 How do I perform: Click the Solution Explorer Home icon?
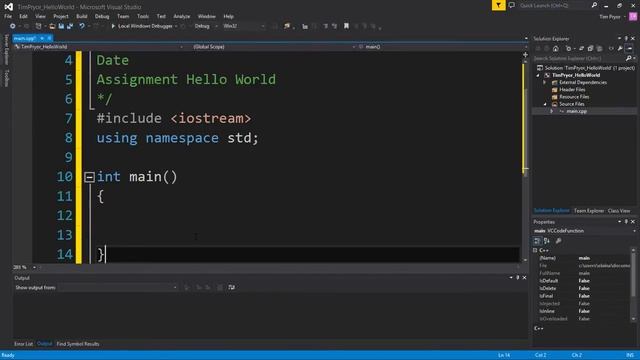pos(556,49)
